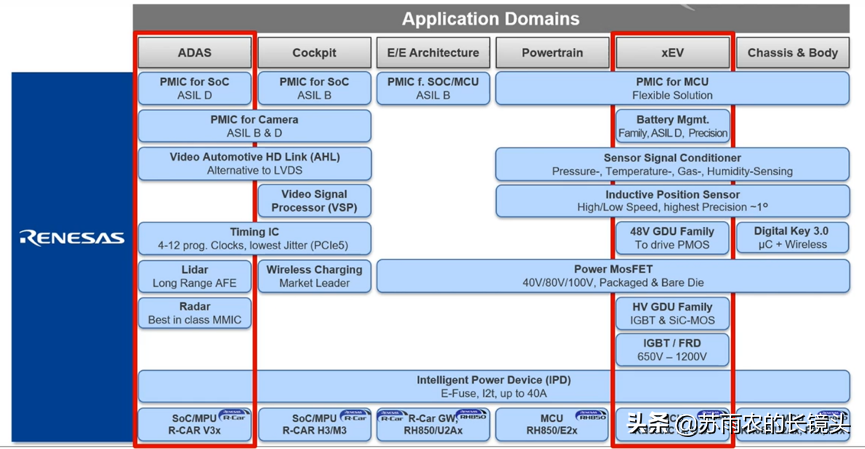The image size is (865, 449).
Task: Select the Powertrain domain header
Action: point(552,53)
